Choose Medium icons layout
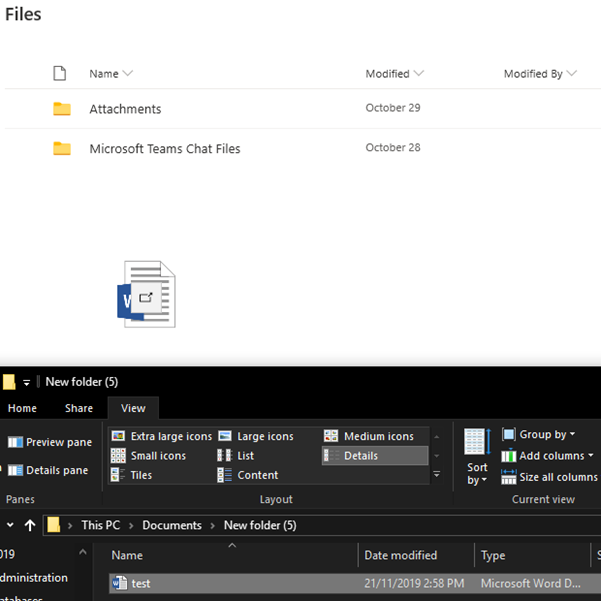 [x=369, y=436]
